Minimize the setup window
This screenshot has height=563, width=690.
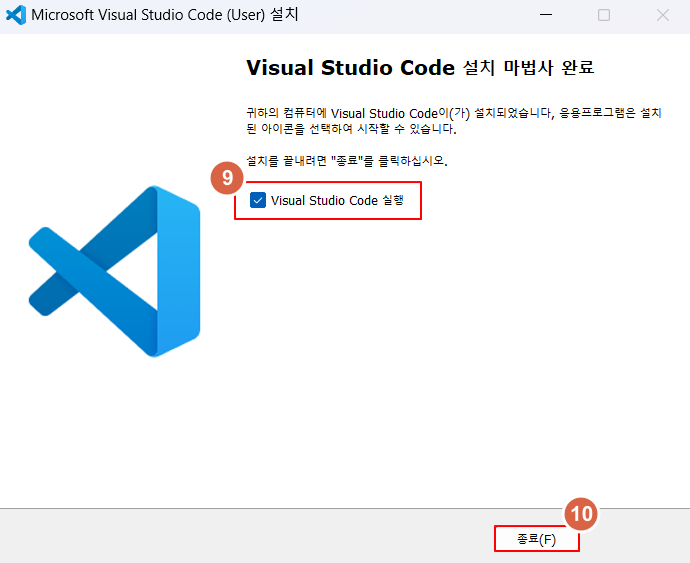[x=546, y=15]
